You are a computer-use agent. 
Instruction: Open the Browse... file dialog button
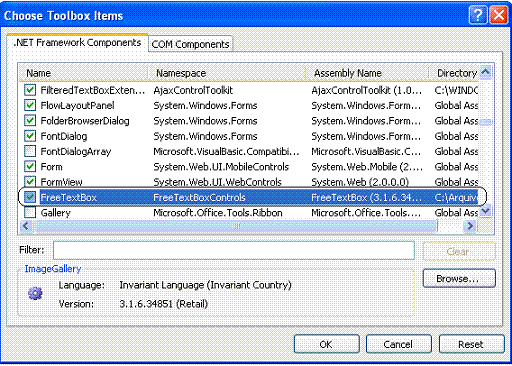459,278
